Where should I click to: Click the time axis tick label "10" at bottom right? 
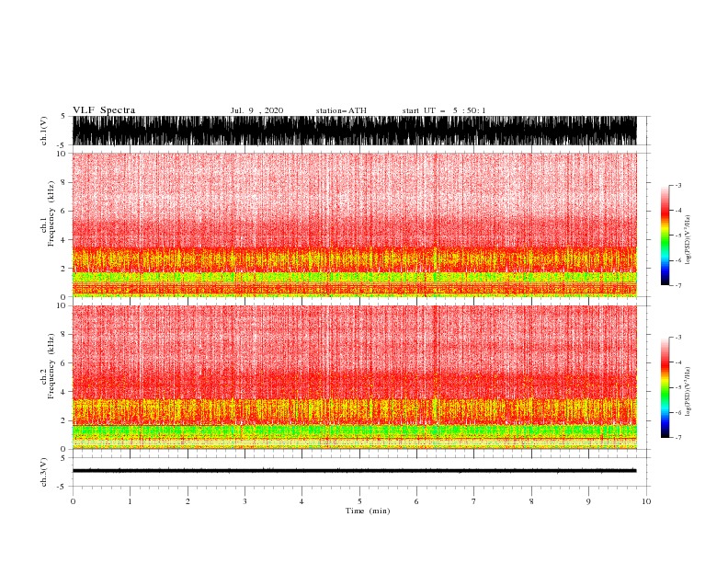click(646, 501)
